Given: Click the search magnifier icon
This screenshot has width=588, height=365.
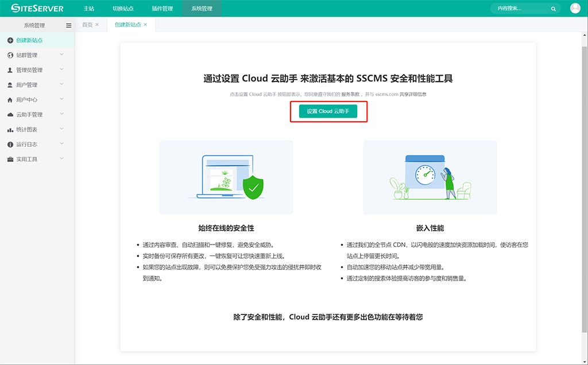Looking at the screenshot, I should 553,9.
